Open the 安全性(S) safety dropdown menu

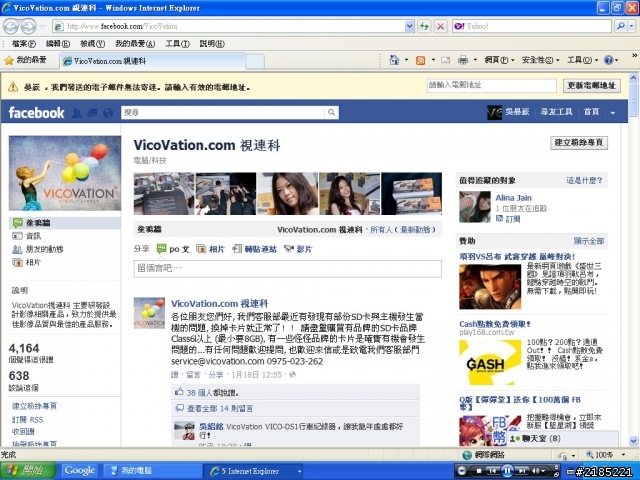540,60
